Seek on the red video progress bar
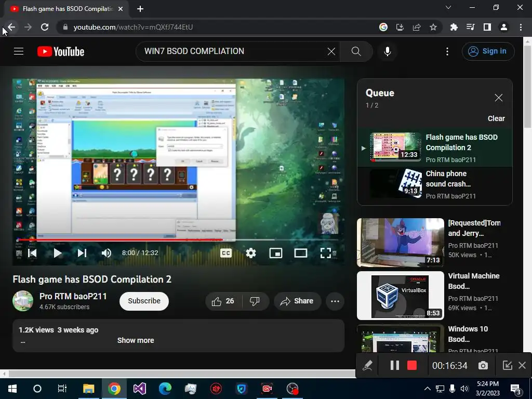 point(178,240)
